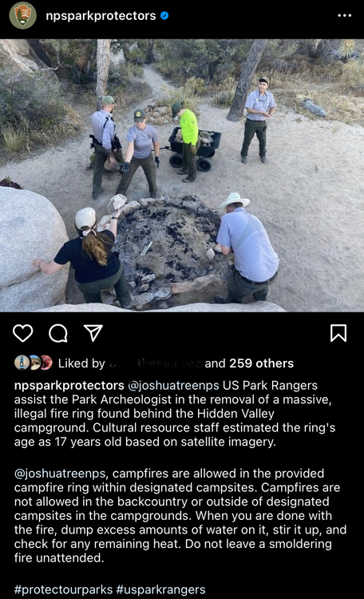Open the 259 others likes list

point(261,363)
